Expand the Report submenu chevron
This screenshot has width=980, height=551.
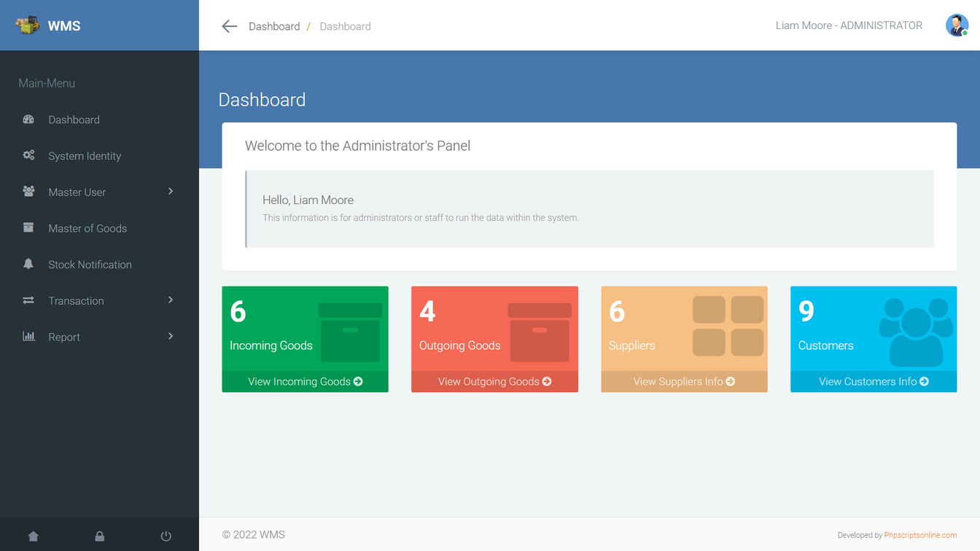(x=171, y=336)
